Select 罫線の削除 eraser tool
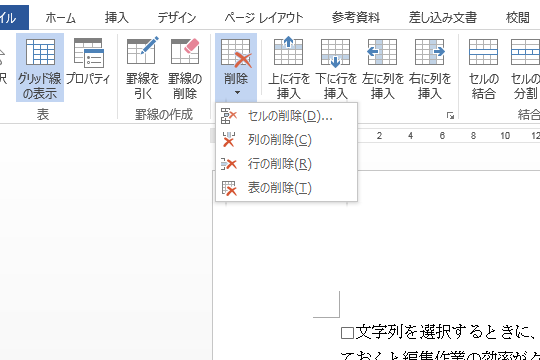Image resolution: width=540 pixels, height=360 pixels. (x=185, y=68)
